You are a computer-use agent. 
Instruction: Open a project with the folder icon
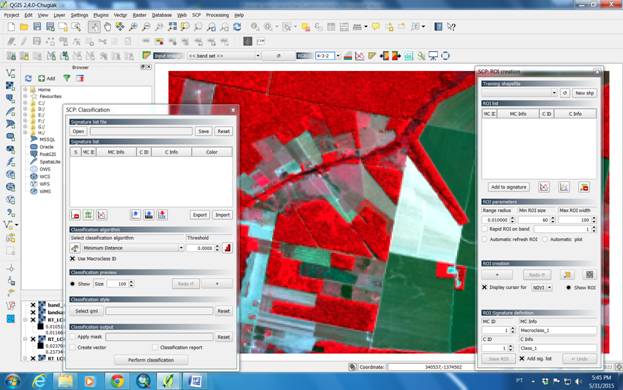tap(24, 27)
